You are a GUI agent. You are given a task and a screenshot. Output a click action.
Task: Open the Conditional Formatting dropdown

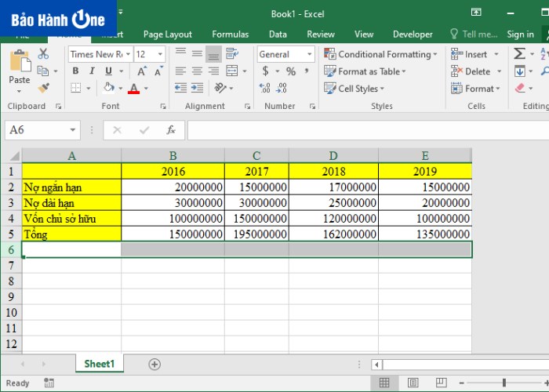coord(382,54)
